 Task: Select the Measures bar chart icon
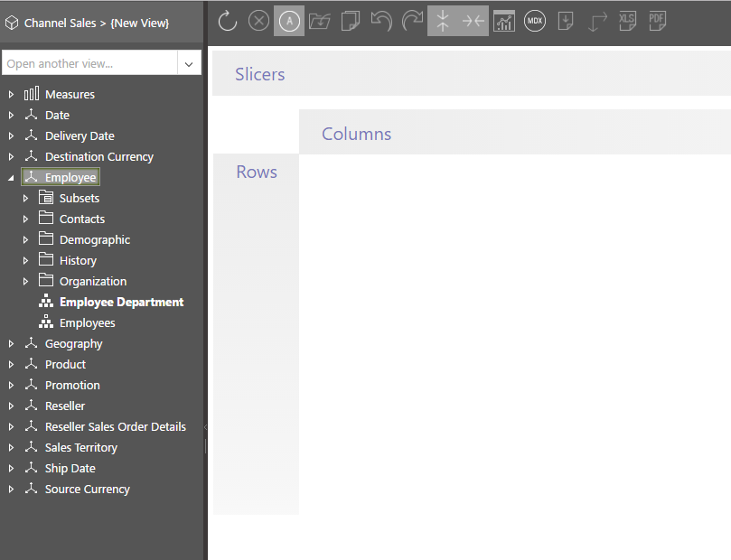[32, 94]
